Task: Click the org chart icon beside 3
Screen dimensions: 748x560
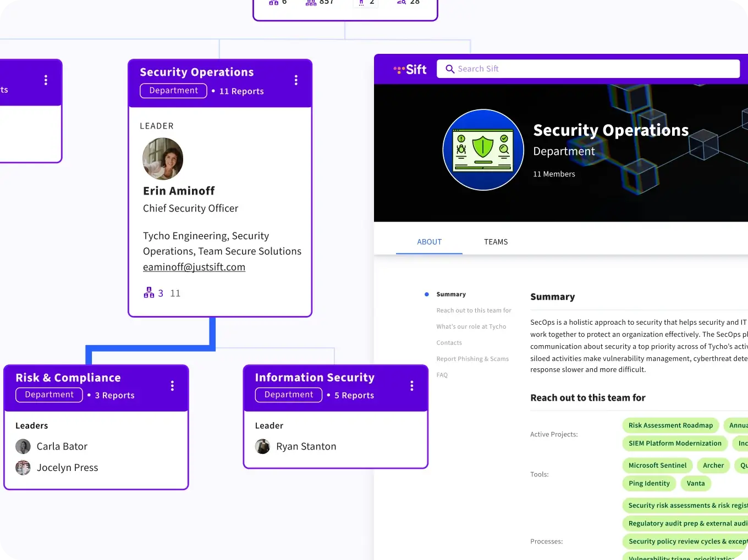Action: [x=149, y=293]
